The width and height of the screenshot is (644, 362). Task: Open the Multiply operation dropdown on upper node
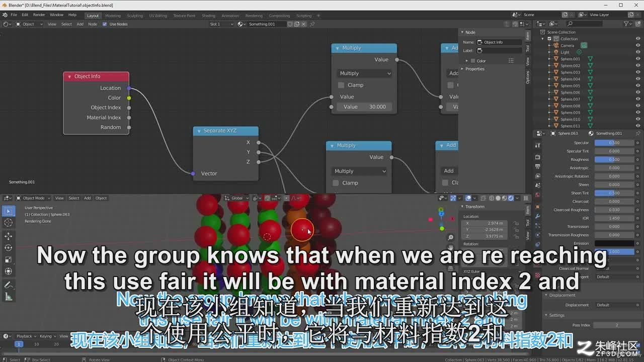click(x=365, y=73)
